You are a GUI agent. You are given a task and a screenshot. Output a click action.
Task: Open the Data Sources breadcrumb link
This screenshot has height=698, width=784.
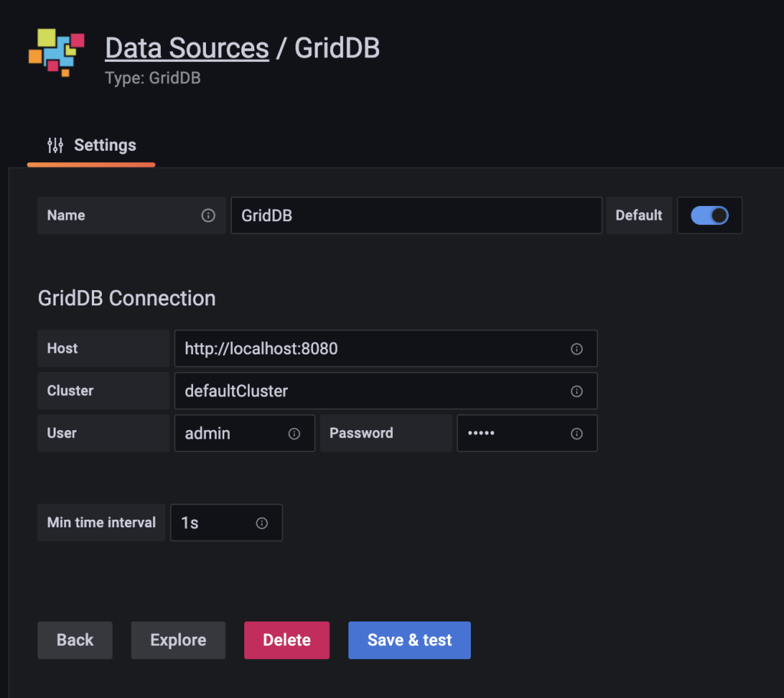187,47
